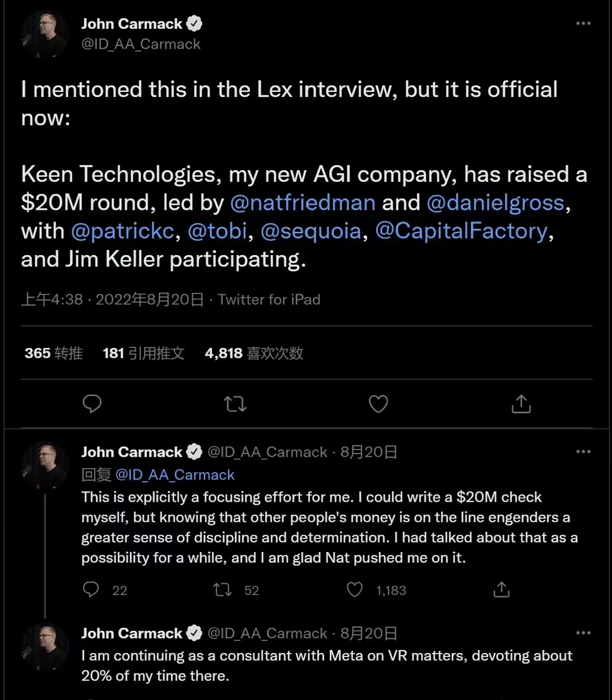Viewport: 612px width, 700px height.
Task: Like the reply with 1,183 likes
Action: (355, 590)
